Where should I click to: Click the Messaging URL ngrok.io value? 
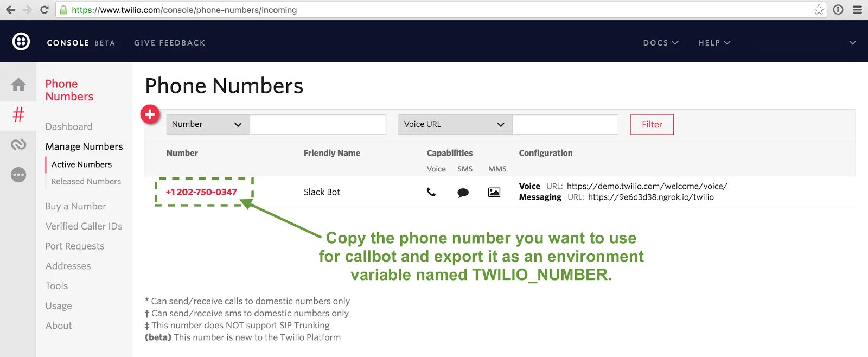(x=651, y=197)
